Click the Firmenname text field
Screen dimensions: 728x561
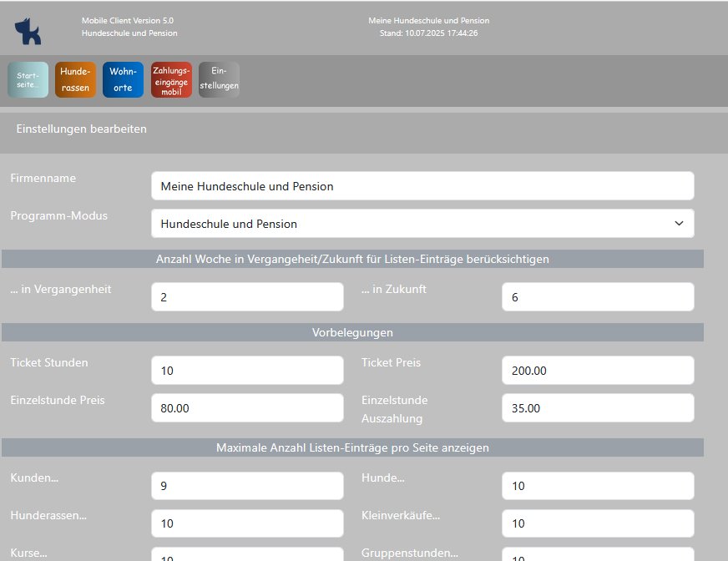[422, 186]
